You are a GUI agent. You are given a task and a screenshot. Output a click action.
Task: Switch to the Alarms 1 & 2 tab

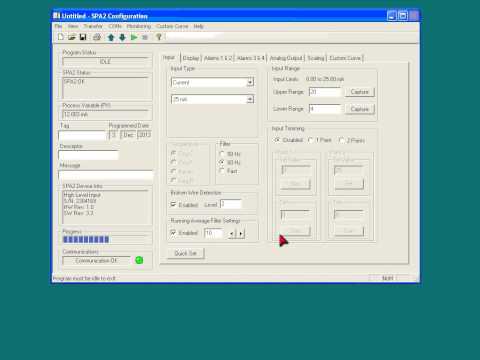point(218,58)
